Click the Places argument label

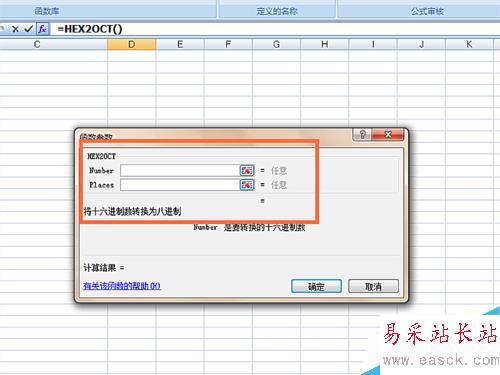[101, 184]
